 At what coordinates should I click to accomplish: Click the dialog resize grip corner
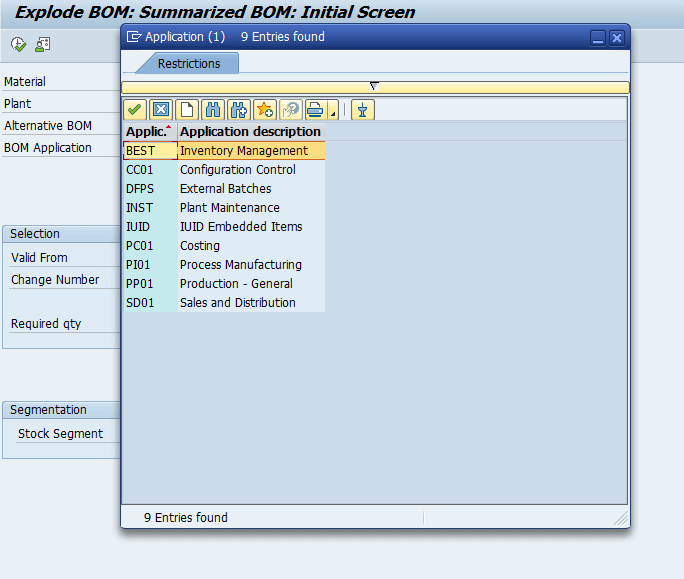click(x=621, y=518)
